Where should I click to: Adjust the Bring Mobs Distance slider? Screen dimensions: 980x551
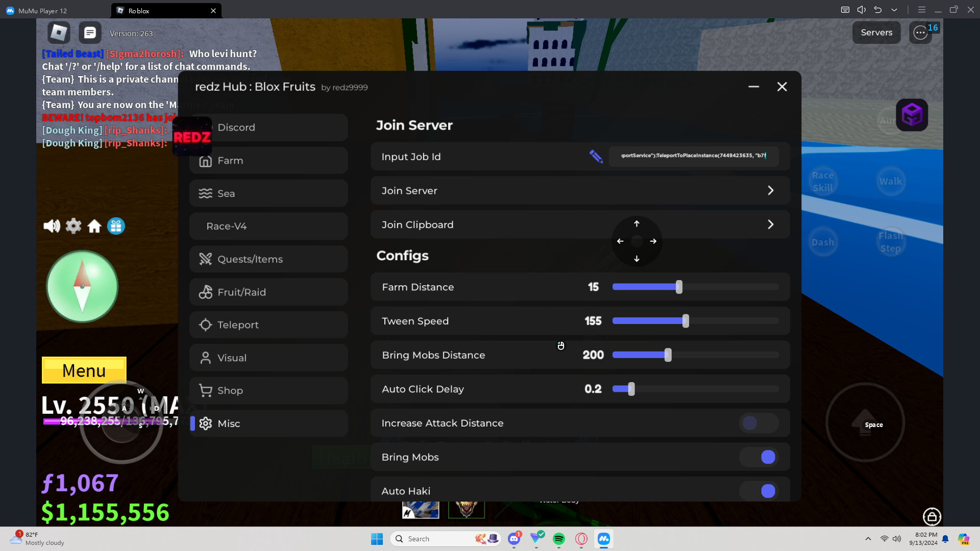pyautogui.click(x=695, y=355)
